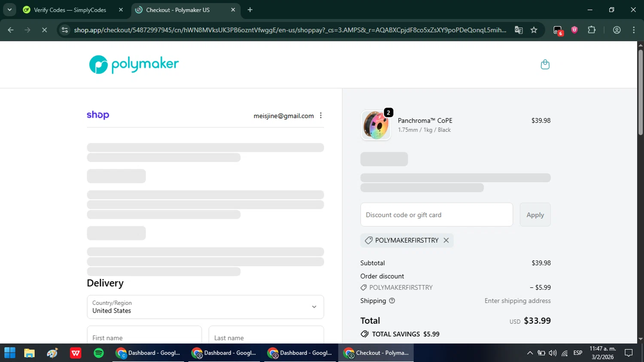Click the page vertical scrollbar thumb
The height and width of the screenshot is (362, 644).
(x=641, y=92)
